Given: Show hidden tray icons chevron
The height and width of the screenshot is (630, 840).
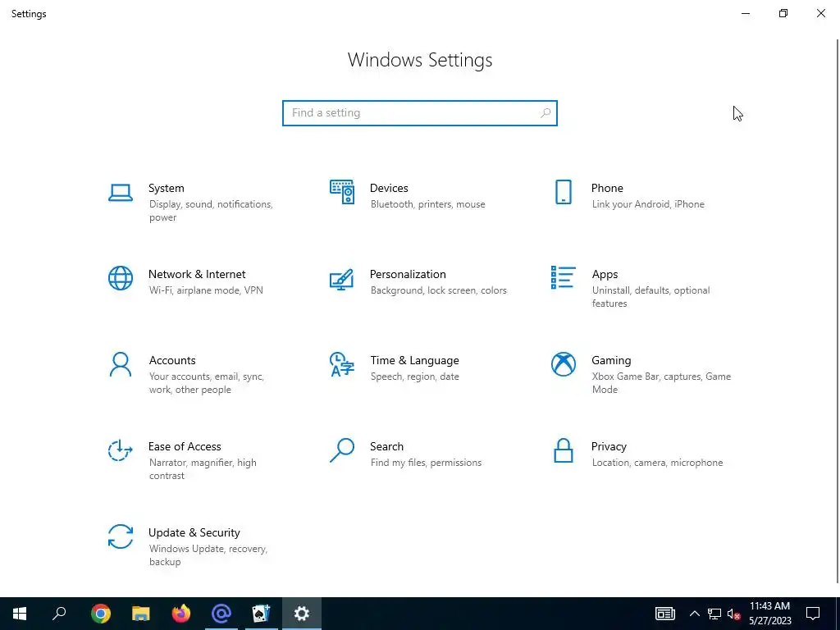Looking at the screenshot, I should tap(694, 614).
